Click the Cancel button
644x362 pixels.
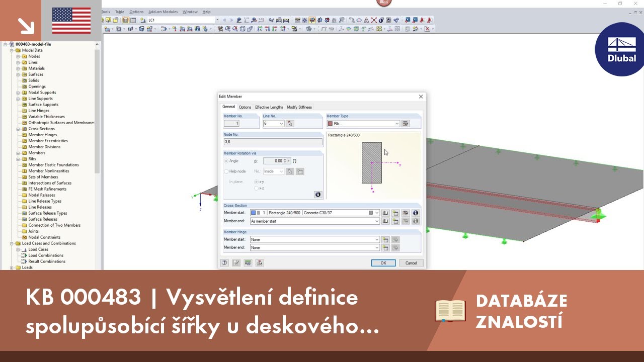pos(411,263)
